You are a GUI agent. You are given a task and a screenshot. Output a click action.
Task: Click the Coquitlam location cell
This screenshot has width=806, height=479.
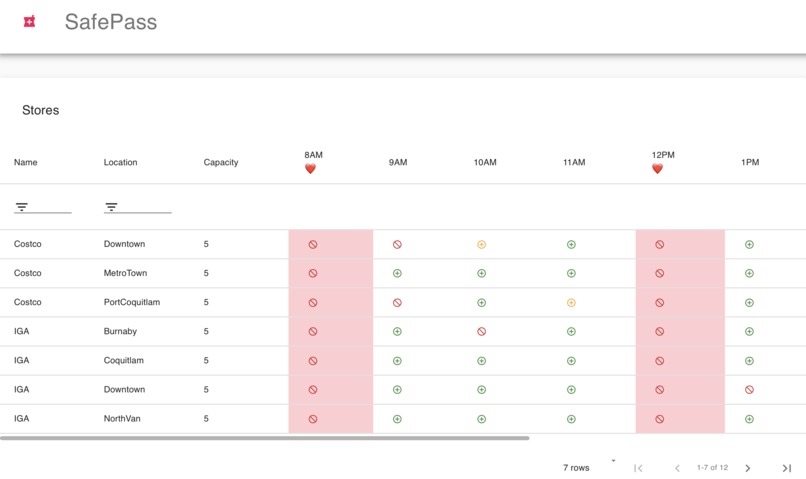124,360
